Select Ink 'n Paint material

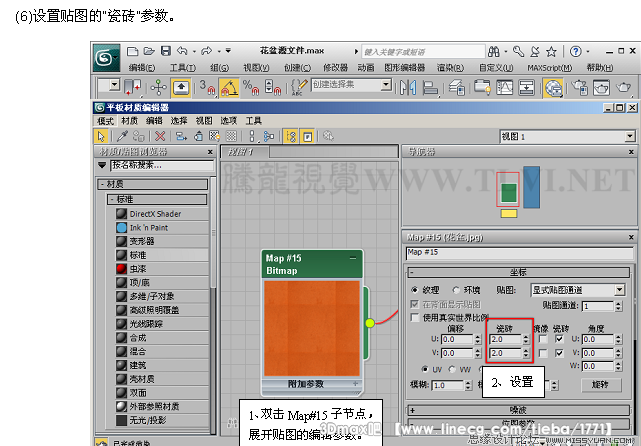point(162,228)
